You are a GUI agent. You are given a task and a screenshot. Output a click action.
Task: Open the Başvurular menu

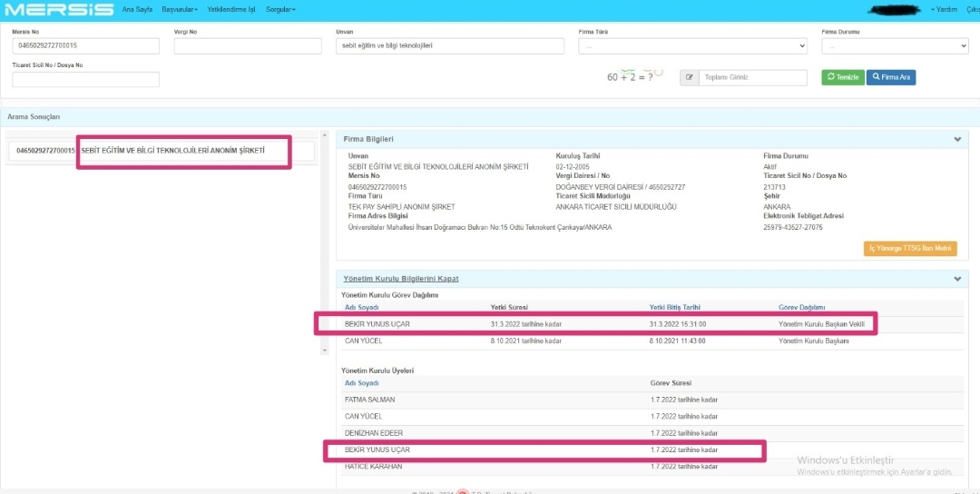tap(180, 10)
